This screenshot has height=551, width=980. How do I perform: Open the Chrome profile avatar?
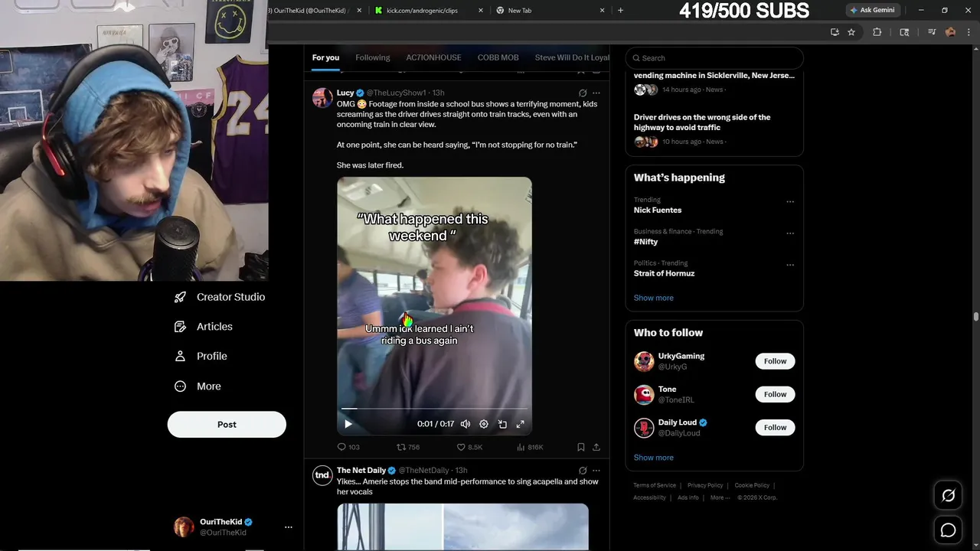click(950, 32)
